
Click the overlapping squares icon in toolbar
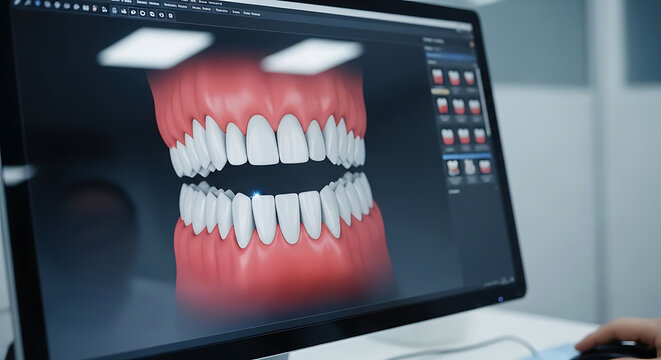tap(152, 14)
